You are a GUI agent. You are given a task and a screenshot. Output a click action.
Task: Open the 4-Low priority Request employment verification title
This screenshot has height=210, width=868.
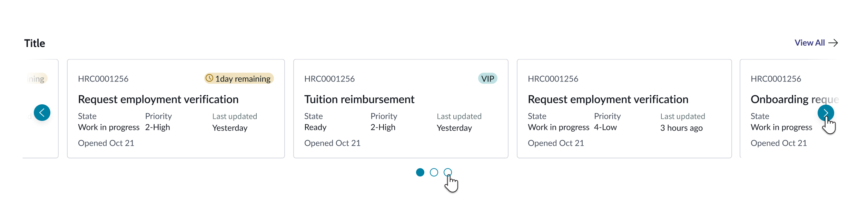point(608,99)
